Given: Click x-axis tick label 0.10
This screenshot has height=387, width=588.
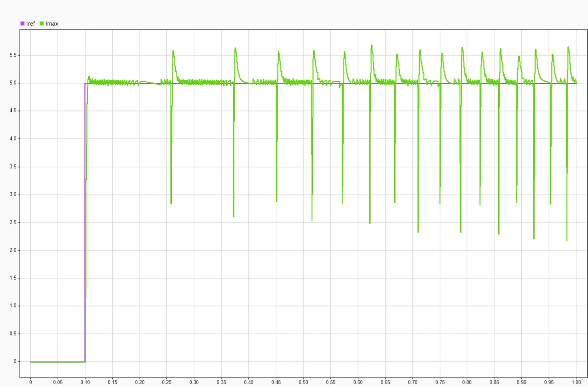Looking at the screenshot, I should [x=85, y=382].
